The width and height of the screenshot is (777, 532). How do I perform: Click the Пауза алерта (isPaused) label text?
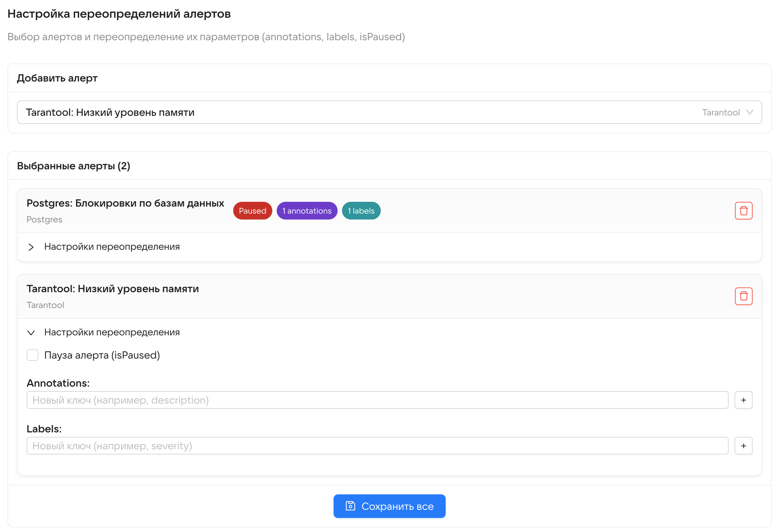(x=102, y=355)
